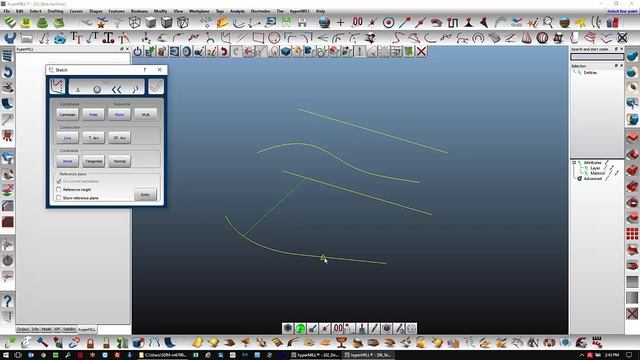
Task: Click the blue cube icon in hyperMILL toolbar
Action: coord(286,51)
